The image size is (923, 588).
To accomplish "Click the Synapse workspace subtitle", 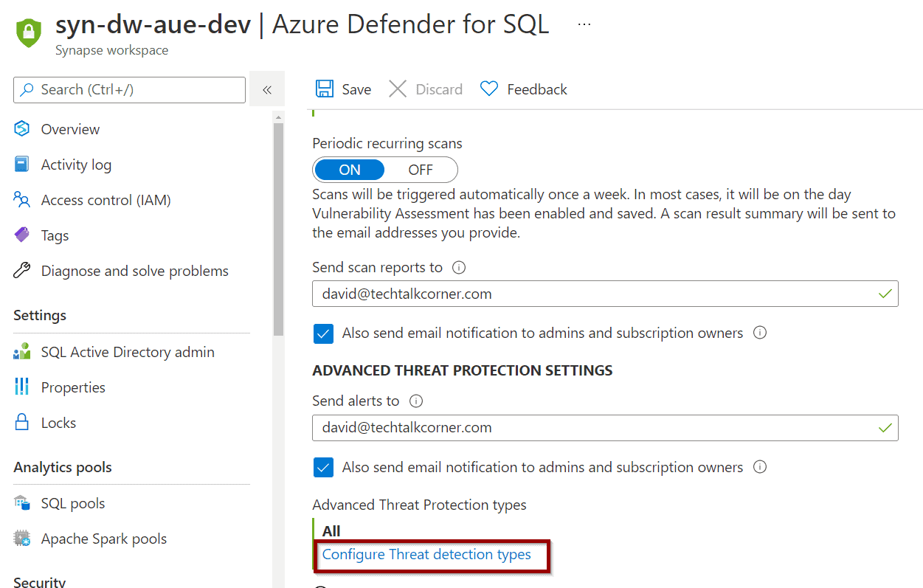I will (x=111, y=50).
